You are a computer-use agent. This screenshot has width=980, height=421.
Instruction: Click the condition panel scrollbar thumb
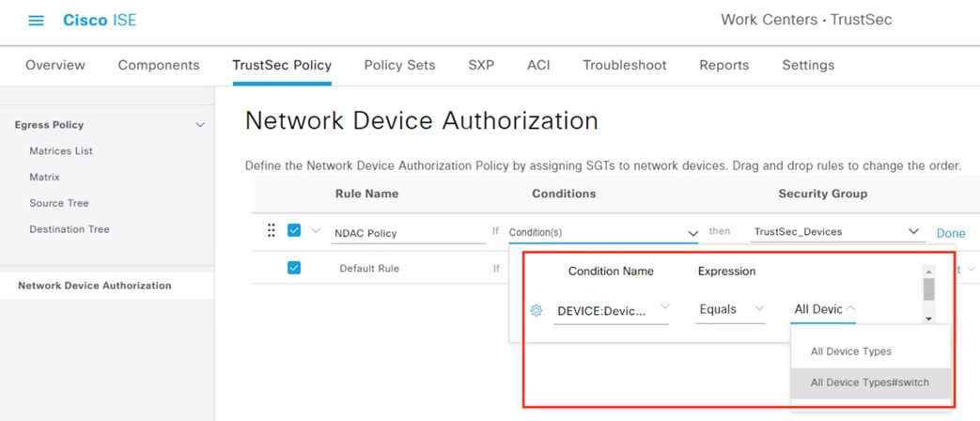pos(928,289)
